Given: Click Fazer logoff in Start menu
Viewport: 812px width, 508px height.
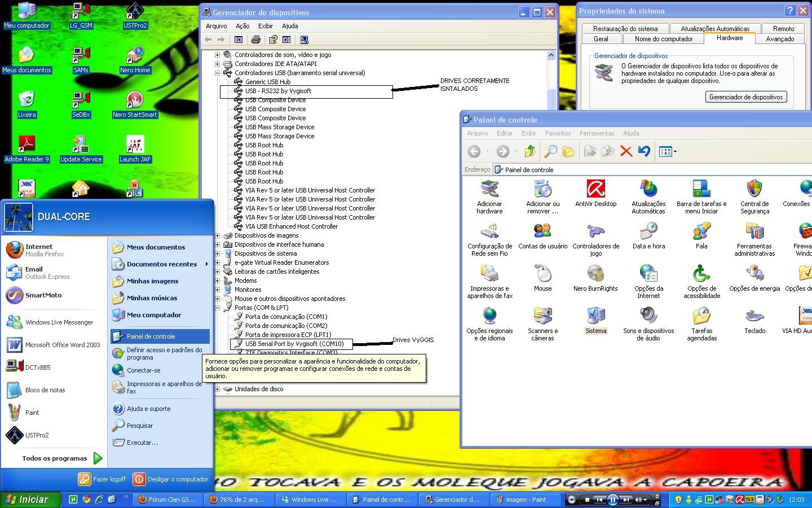Looking at the screenshot, I should point(102,479).
